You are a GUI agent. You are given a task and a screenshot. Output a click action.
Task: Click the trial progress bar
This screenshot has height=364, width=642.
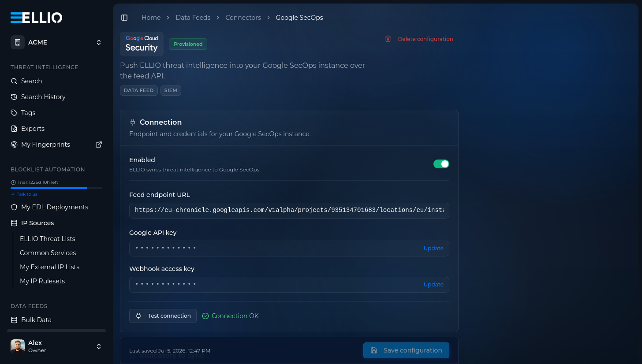tap(56, 188)
